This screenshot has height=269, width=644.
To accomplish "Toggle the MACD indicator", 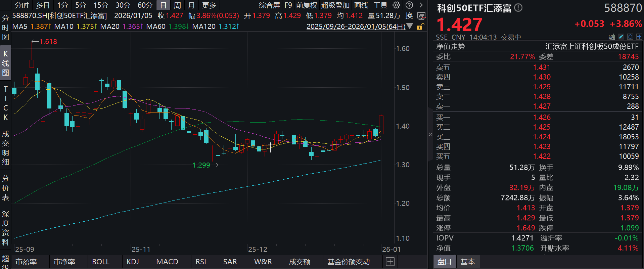I will [167, 262].
